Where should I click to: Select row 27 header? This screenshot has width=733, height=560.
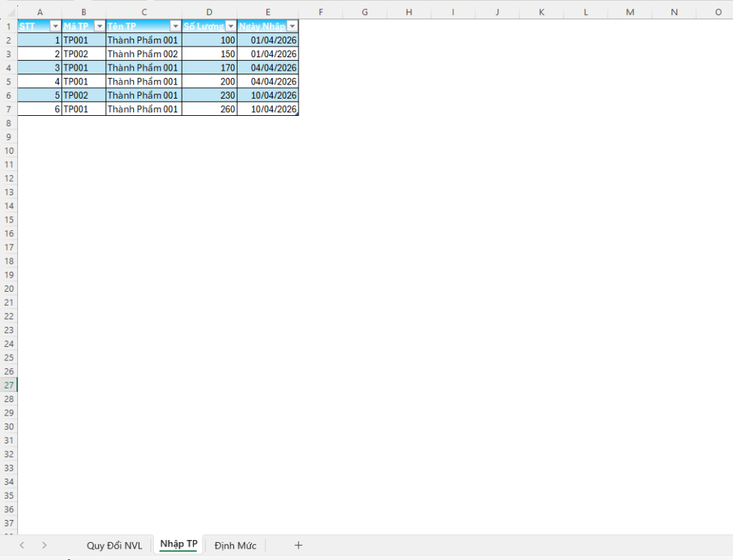pyautogui.click(x=9, y=385)
